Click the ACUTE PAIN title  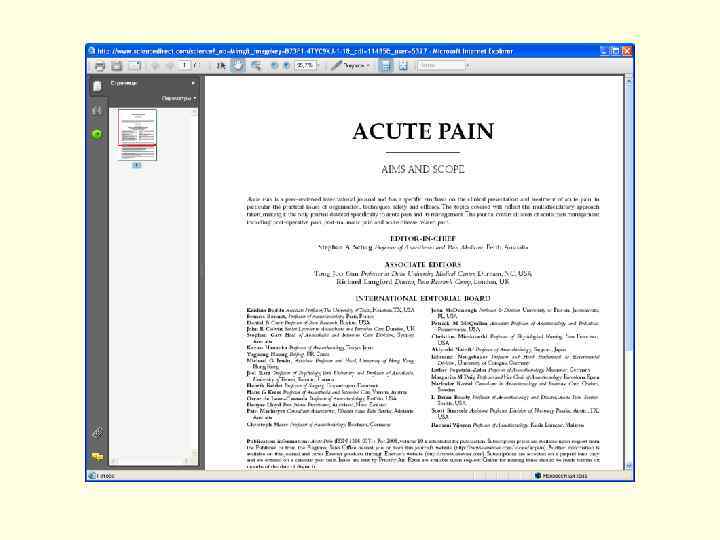(x=423, y=132)
